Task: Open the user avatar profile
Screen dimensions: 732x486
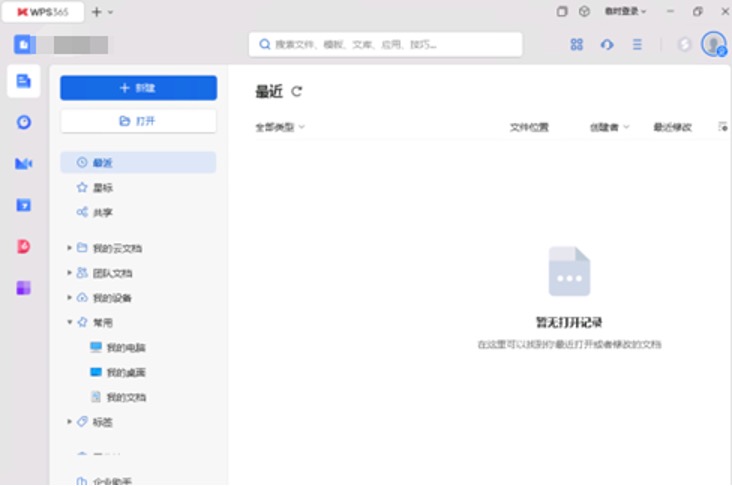Action: 713,44
